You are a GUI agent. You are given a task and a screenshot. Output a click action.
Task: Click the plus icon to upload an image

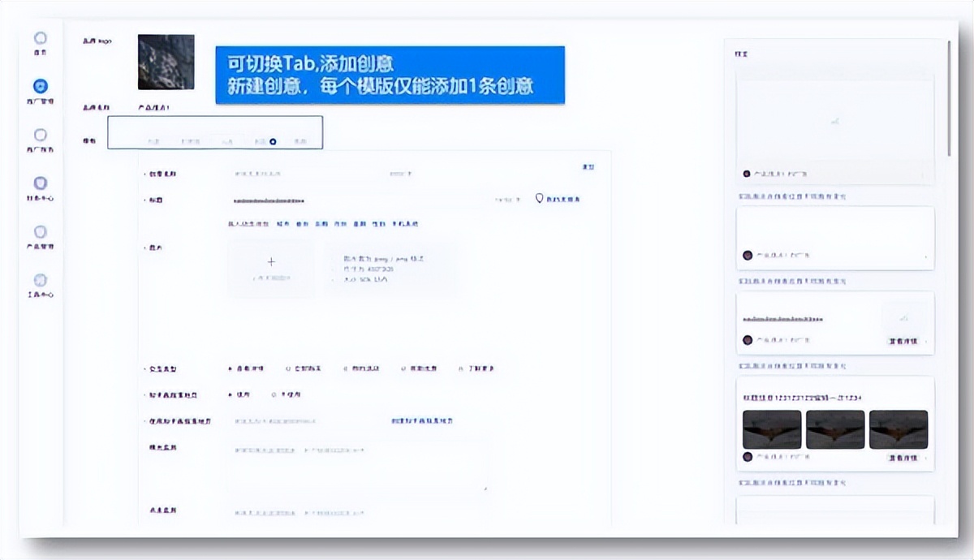[272, 261]
